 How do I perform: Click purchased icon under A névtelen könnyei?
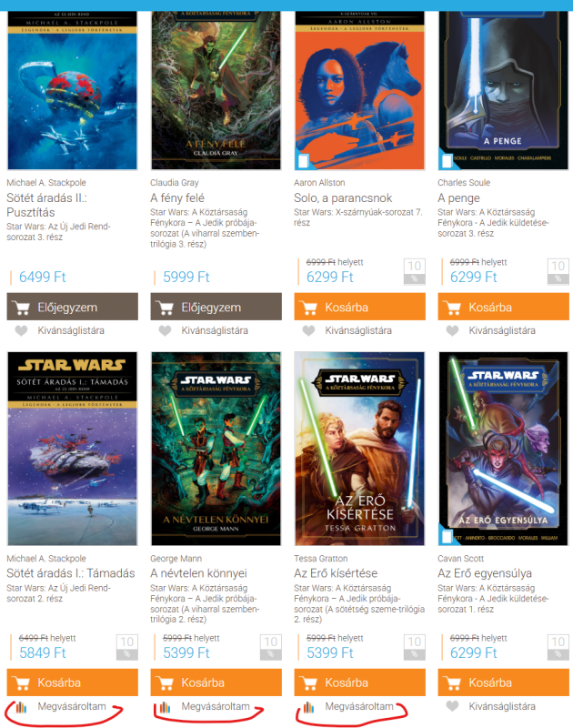tap(166, 707)
